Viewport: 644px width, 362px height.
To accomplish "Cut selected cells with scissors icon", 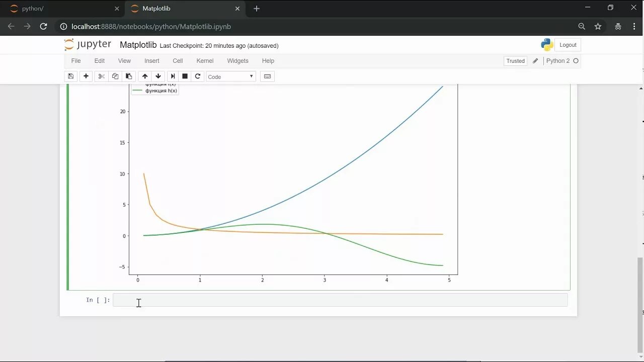I will [101, 76].
